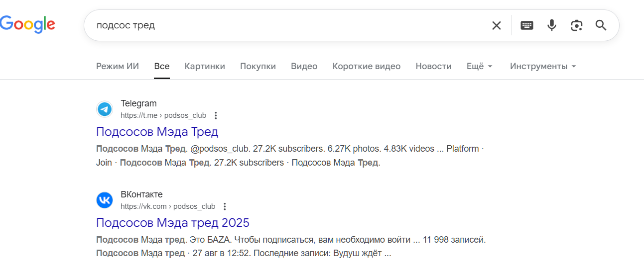Click the VK result favicon
The image size is (644, 276).
tap(105, 200)
